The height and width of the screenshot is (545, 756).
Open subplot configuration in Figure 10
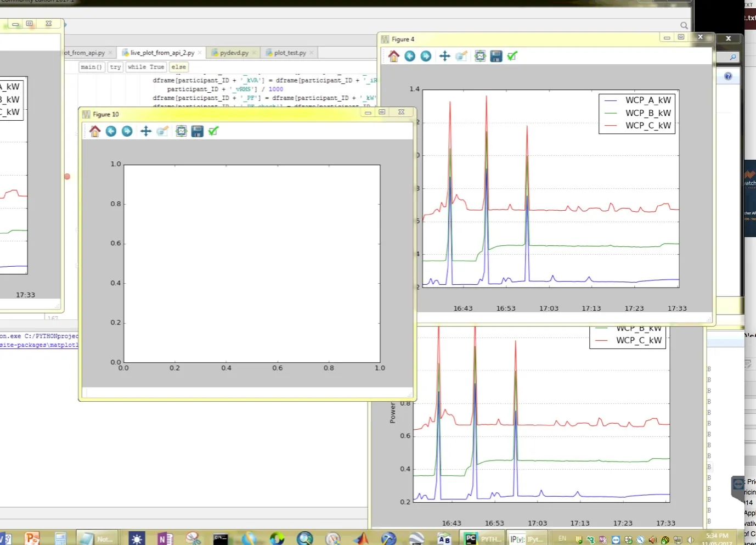click(181, 131)
